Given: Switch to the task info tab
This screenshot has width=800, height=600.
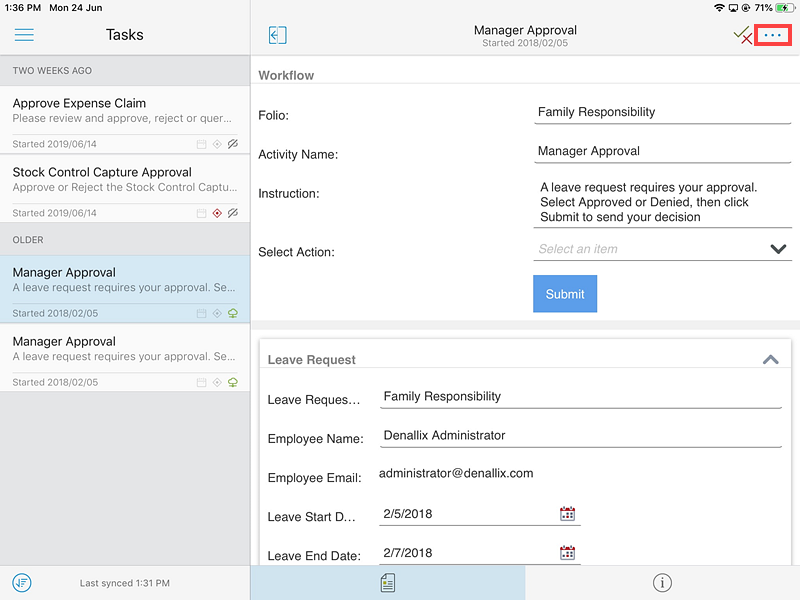Looking at the screenshot, I should click(x=662, y=583).
